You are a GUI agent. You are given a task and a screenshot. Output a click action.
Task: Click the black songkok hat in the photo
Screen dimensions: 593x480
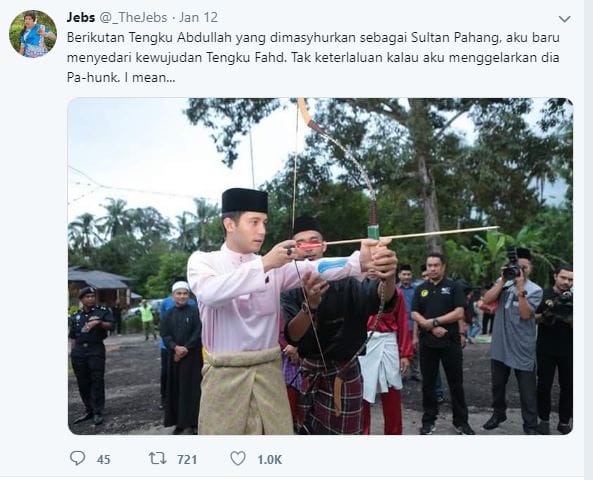[244, 200]
